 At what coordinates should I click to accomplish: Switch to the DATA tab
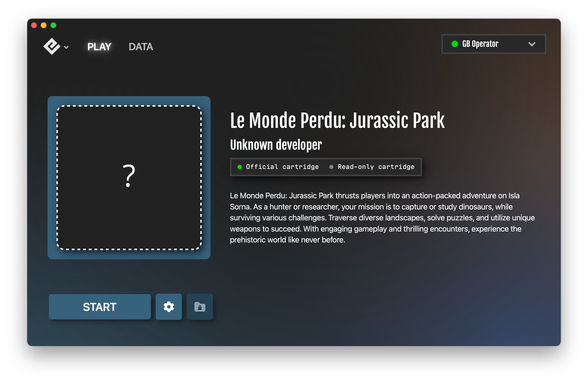141,47
